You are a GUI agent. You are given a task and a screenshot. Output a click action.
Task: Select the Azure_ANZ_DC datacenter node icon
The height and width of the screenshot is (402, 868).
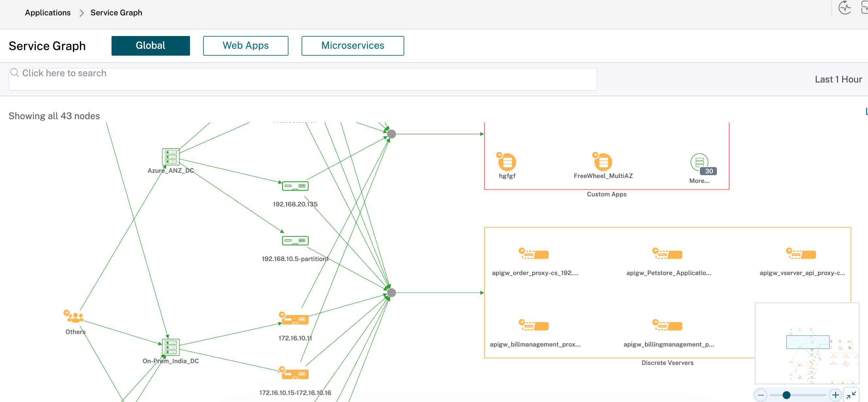click(170, 157)
